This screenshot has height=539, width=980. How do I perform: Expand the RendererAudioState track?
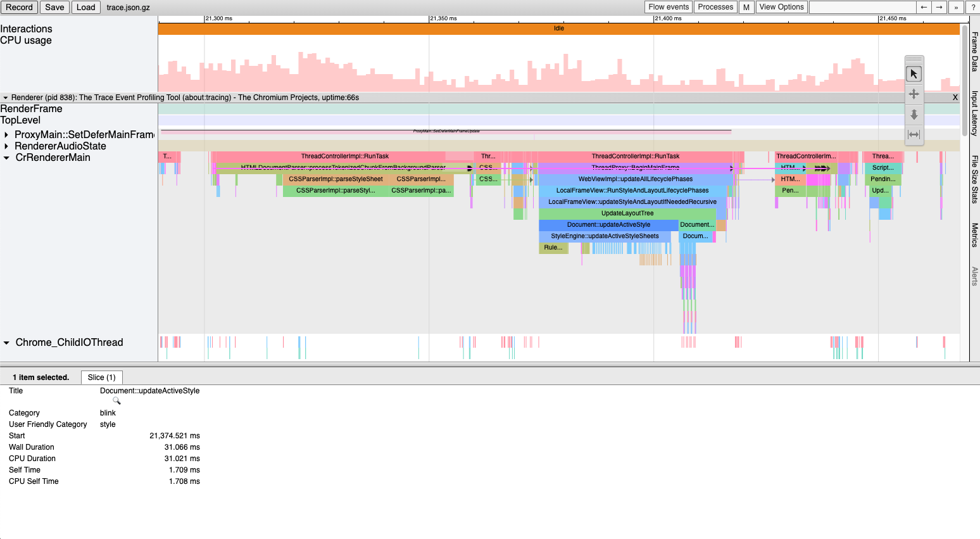(x=6, y=146)
